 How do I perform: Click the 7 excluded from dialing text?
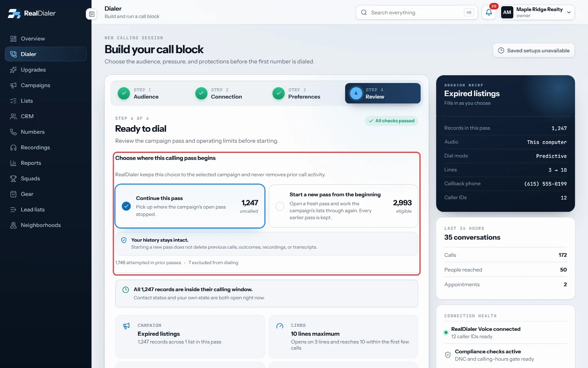pos(213,263)
